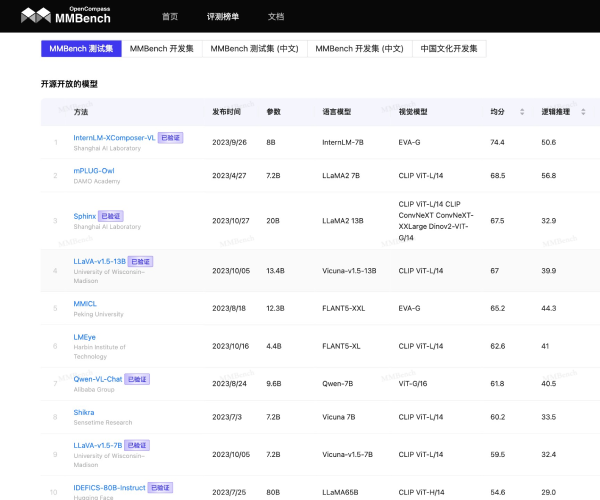Switch to the MMBench 开发集 tab

pyautogui.click(x=162, y=48)
